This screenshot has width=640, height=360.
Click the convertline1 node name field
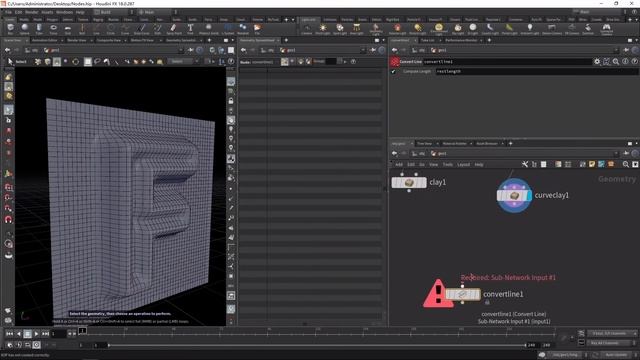point(507,62)
